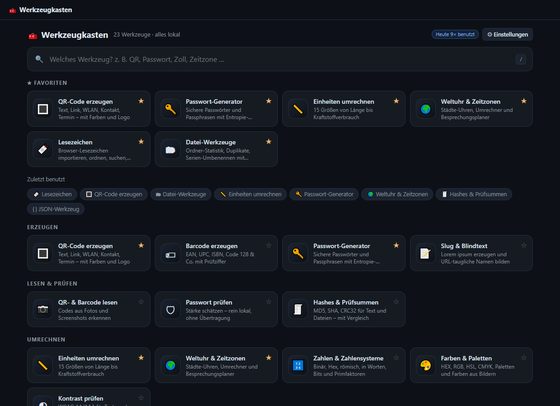
Task: Open QR-Code erzeugen recent chip
Action: (x=114, y=194)
